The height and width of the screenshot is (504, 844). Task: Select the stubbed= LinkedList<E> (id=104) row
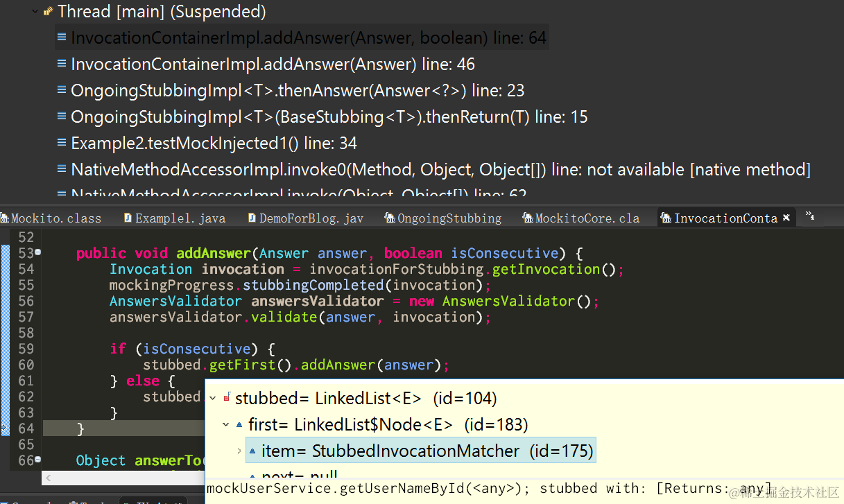(x=366, y=398)
